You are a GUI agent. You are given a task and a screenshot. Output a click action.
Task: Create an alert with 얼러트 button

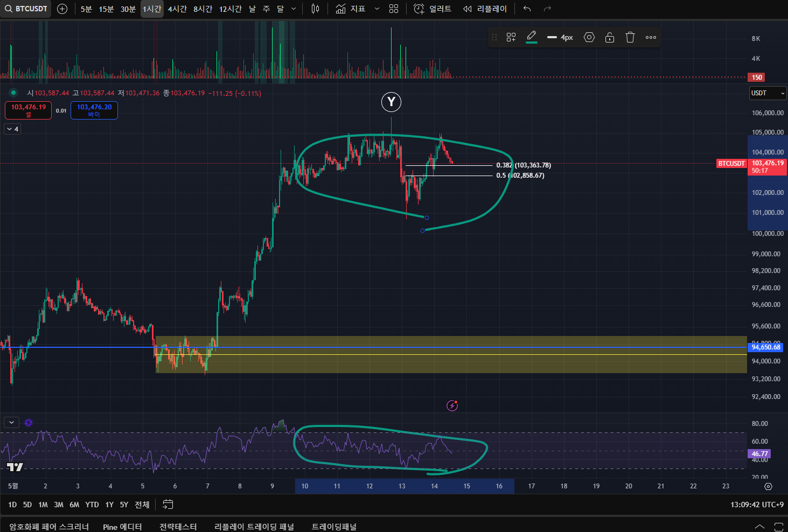coord(433,9)
